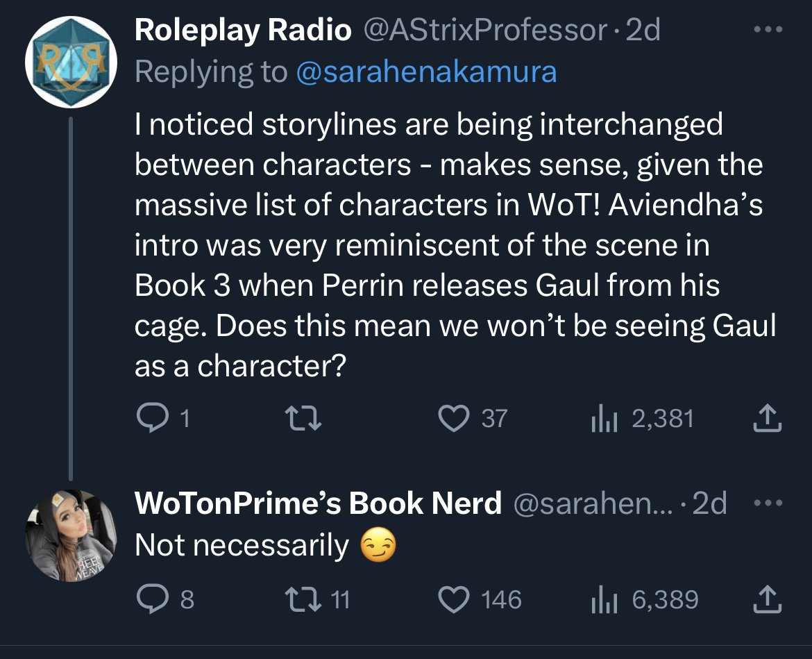Open WoTonPrime's Book Nerd display name
812x659 pixels.
tap(318, 503)
